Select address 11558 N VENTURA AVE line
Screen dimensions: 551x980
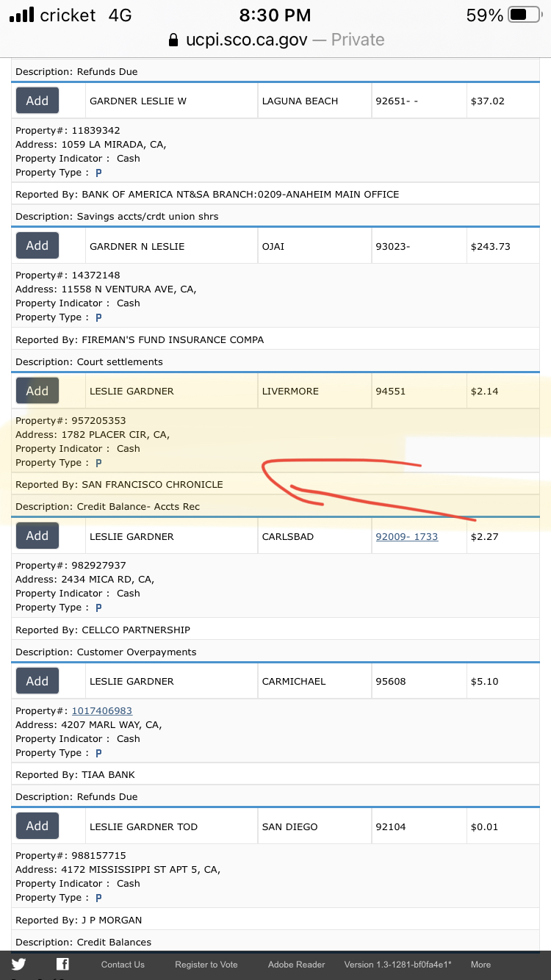point(106,289)
